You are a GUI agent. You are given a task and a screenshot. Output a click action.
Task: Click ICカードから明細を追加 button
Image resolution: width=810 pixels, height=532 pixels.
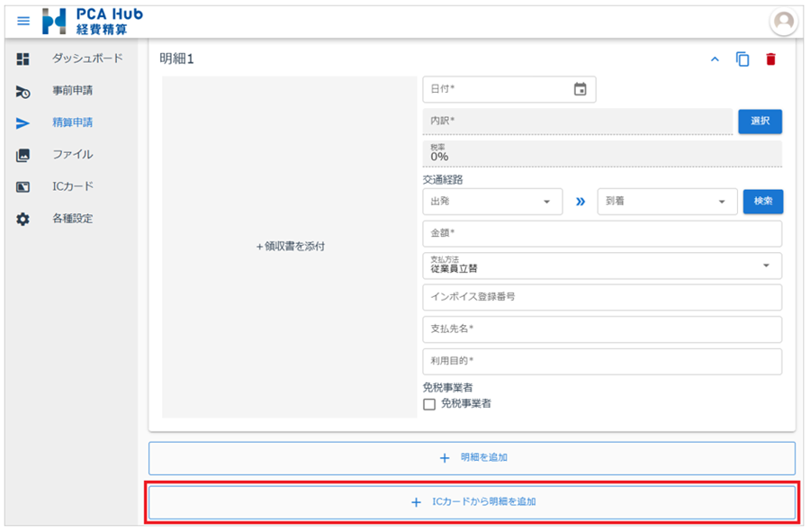[x=472, y=501]
